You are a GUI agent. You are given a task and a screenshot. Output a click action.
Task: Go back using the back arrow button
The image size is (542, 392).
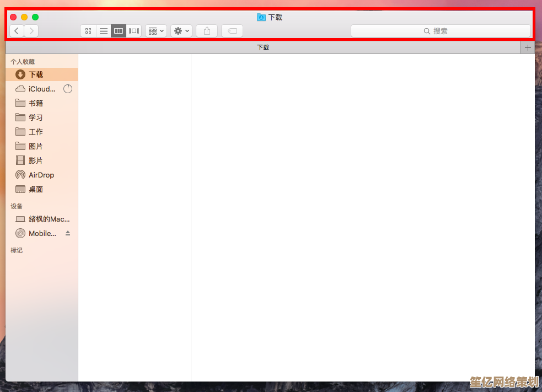point(17,31)
